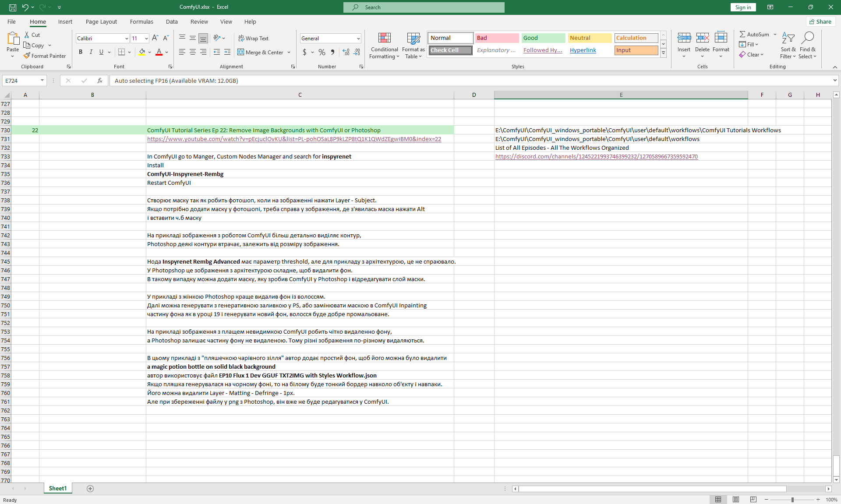Click the Share button
The height and width of the screenshot is (504, 841).
820,21
